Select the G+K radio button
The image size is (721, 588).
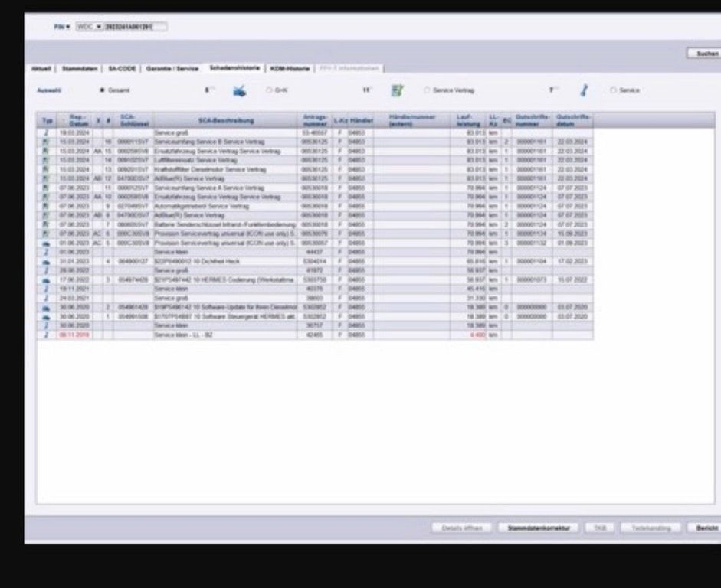(268, 90)
